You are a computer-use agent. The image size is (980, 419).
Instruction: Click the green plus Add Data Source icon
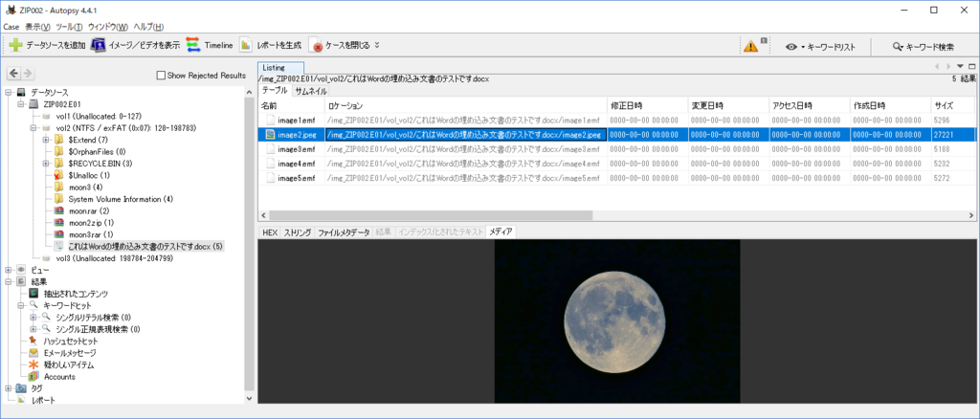(16, 45)
